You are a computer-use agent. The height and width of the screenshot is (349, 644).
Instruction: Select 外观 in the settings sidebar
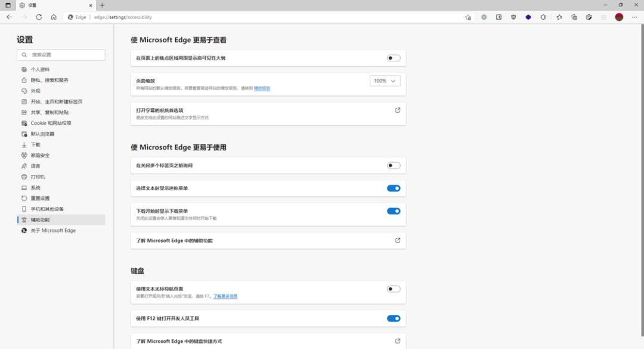click(x=61, y=91)
